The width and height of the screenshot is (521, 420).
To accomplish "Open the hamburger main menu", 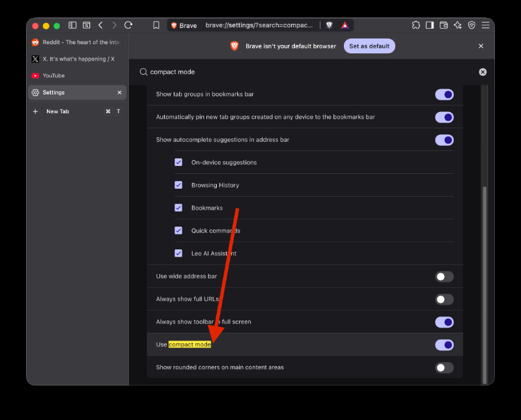I will pyautogui.click(x=485, y=25).
